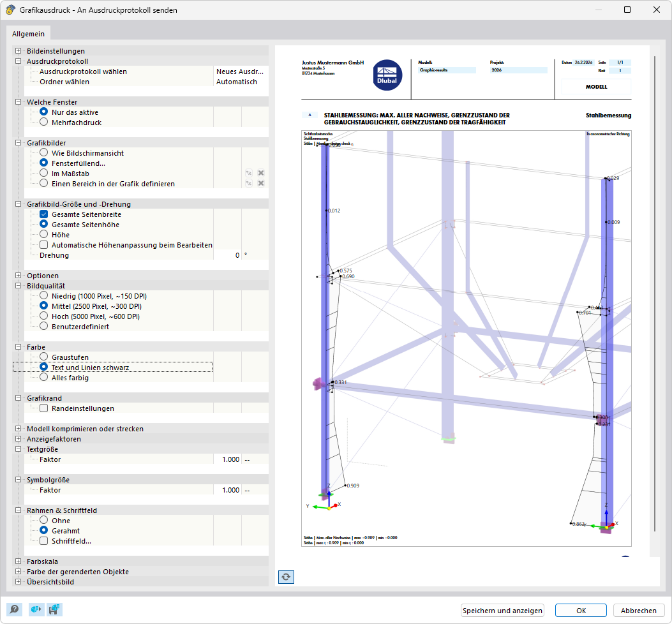
Task: Select Gerahmt frame option
Action: pyautogui.click(x=43, y=531)
